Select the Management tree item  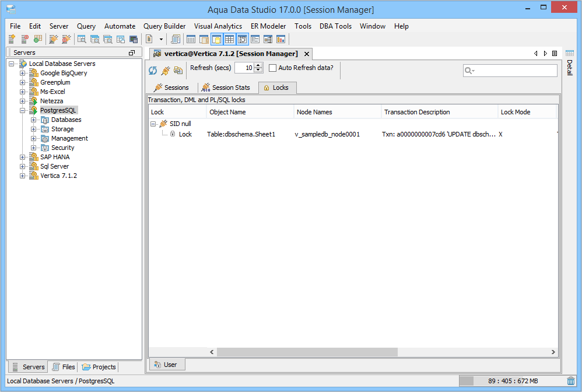[70, 138]
